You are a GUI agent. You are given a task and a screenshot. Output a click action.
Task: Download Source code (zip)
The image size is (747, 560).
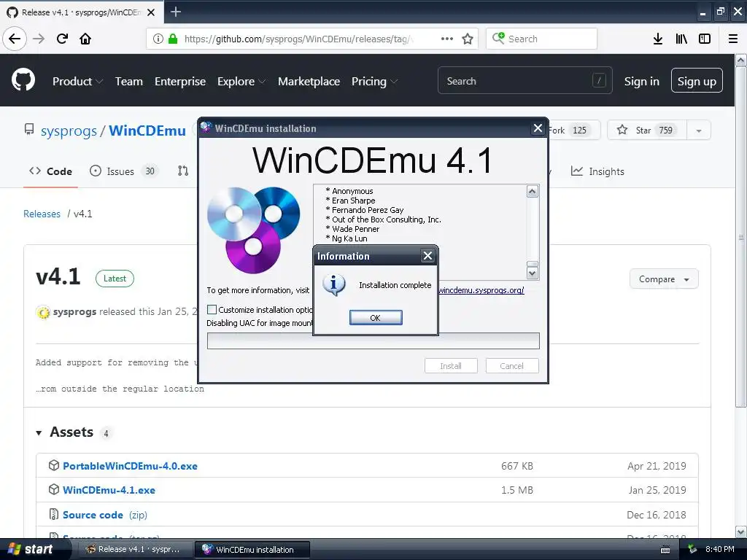[x=105, y=515]
